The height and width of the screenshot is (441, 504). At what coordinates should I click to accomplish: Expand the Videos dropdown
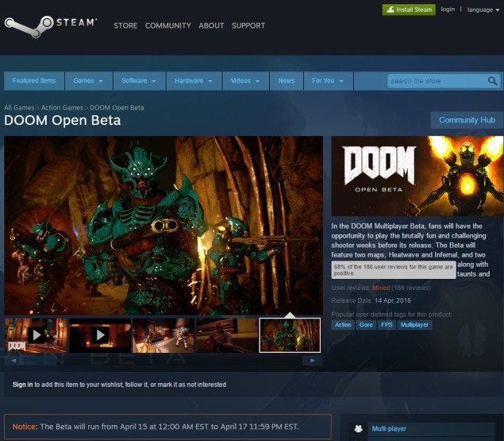coord(245,81)
